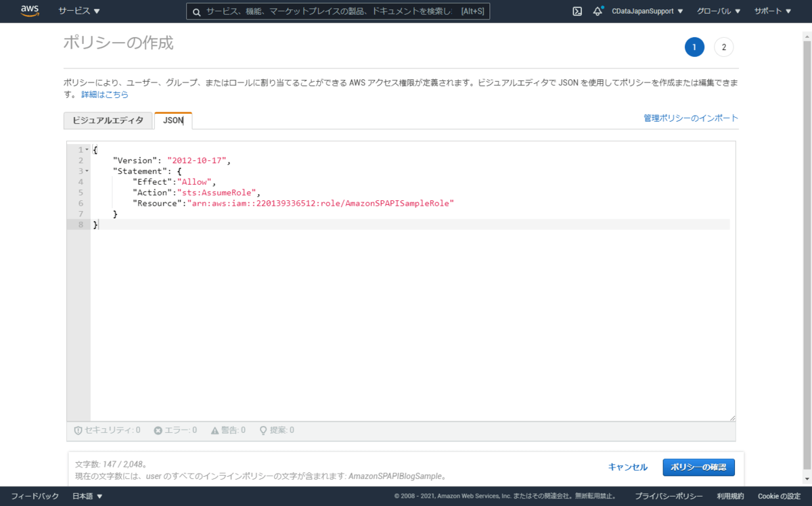Grab editor resize handle corner
This screenshot has height=506, width=812.
[x=732, y=418]
